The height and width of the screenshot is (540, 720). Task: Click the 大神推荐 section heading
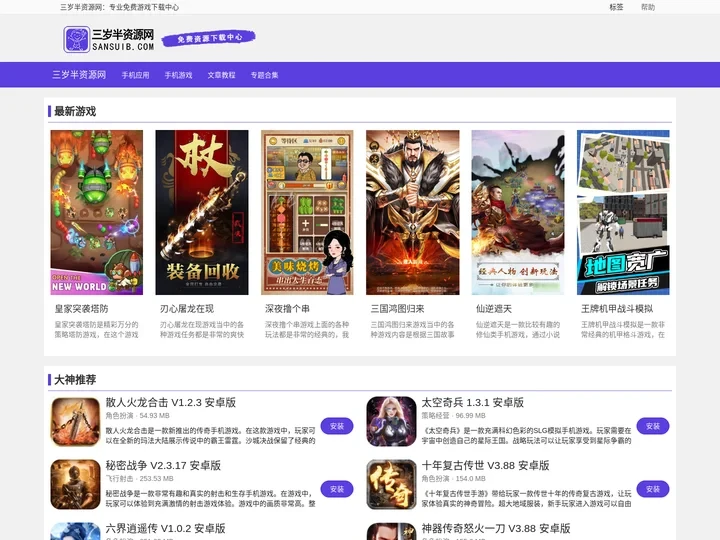[75, 380]
